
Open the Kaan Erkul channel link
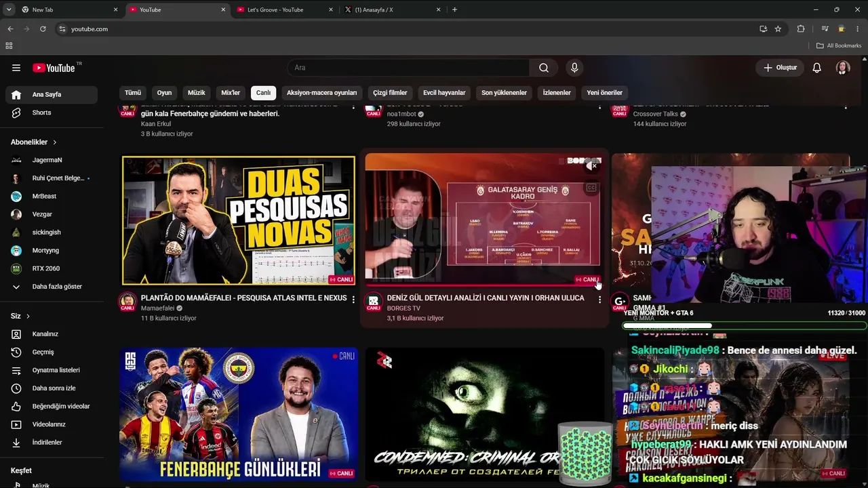[x=156, y=124]
